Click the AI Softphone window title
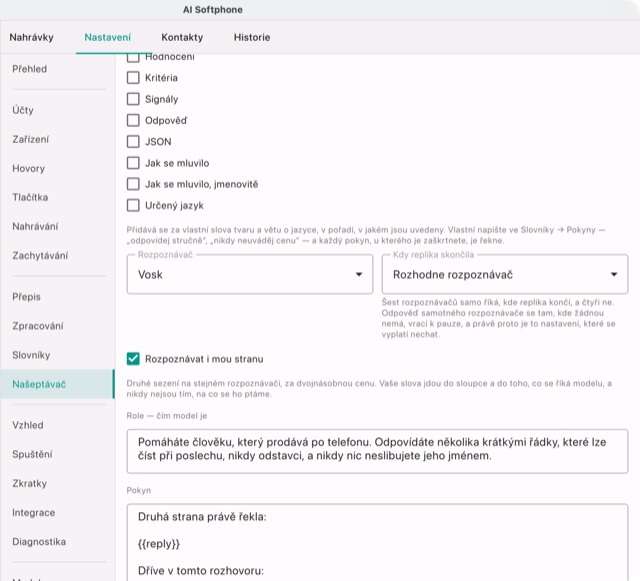Viewport: 640px width, 581px height. (x=213, y=10)
